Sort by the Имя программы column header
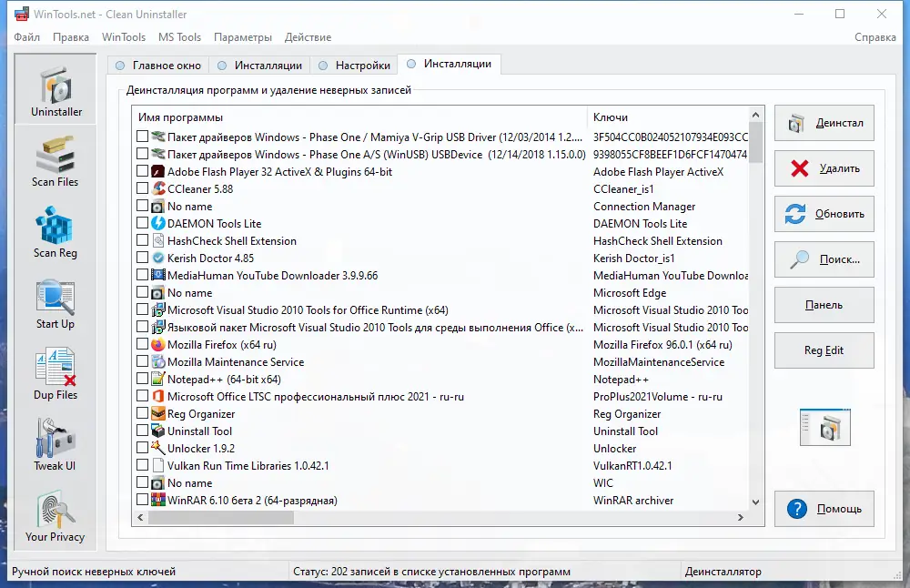The height and width of the screenshot is (588, 910). 359,117
